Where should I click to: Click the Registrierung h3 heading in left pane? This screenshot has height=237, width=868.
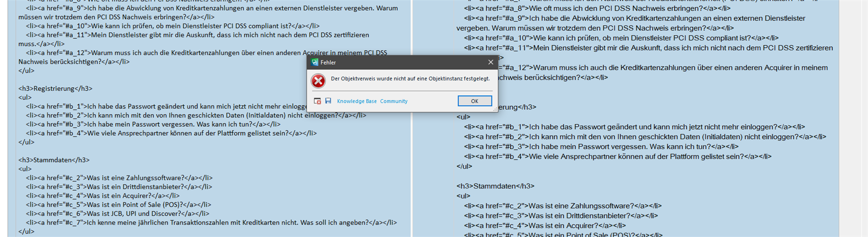(x=55, y=89)
